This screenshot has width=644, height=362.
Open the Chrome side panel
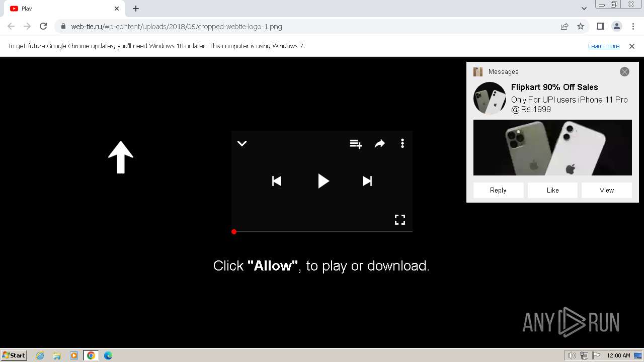pos(600,26)
